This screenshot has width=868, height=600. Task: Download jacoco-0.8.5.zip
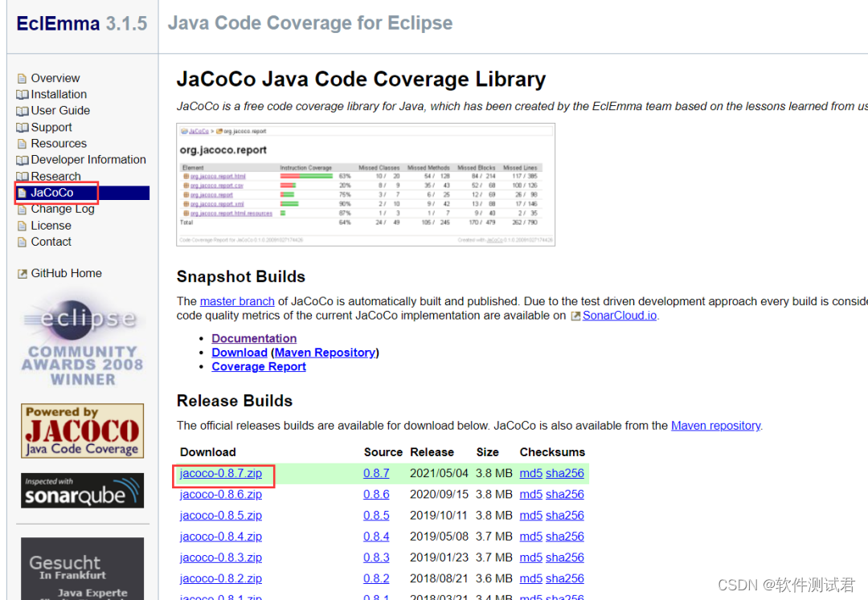click(x=221, y=516)
